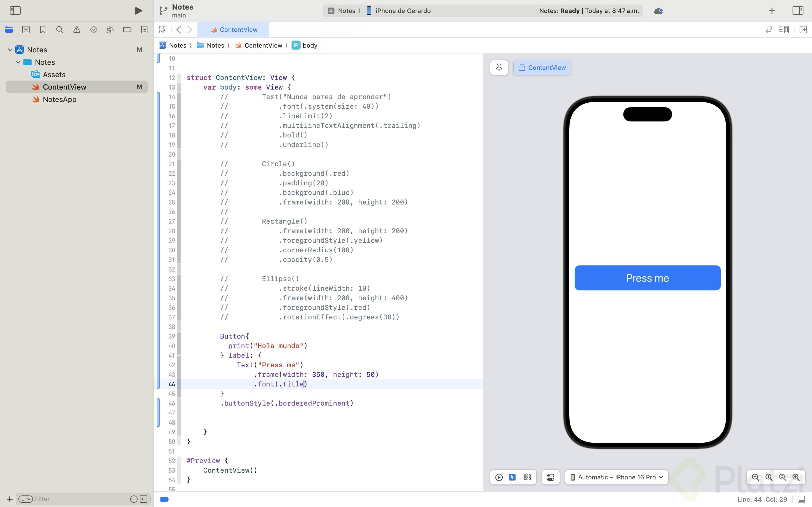Toggle the left navigator sidebar
This screenshot has height=507, width=812.
(15, 11)
